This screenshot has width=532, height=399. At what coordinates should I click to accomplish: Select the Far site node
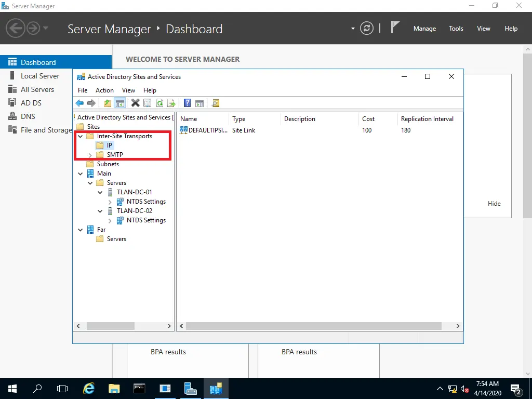[101, 230]
